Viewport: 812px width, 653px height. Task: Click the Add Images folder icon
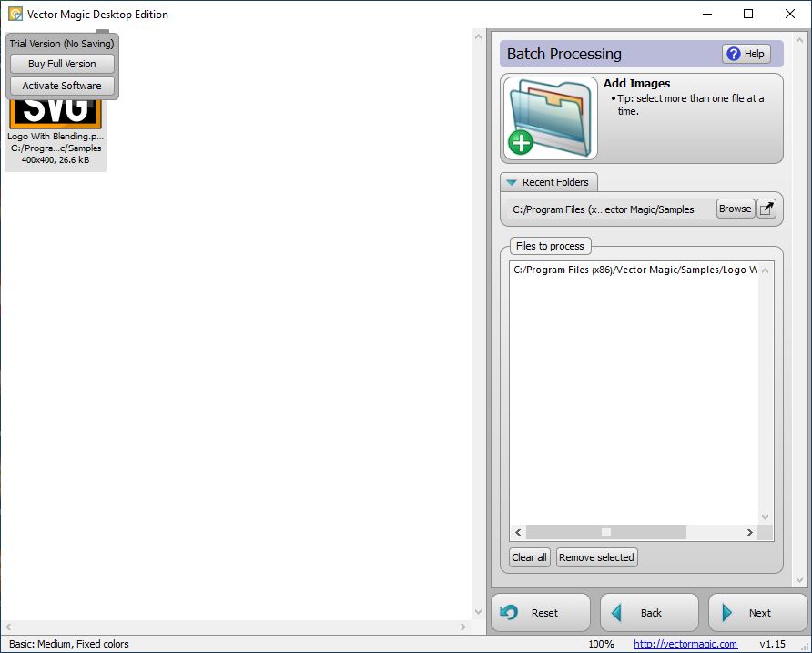(550, 118)
